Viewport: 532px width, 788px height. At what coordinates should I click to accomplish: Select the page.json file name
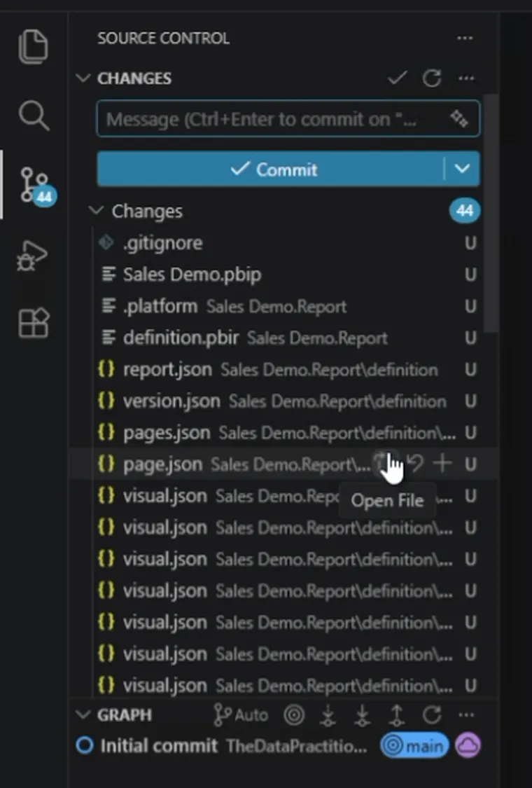pos(163,464)
